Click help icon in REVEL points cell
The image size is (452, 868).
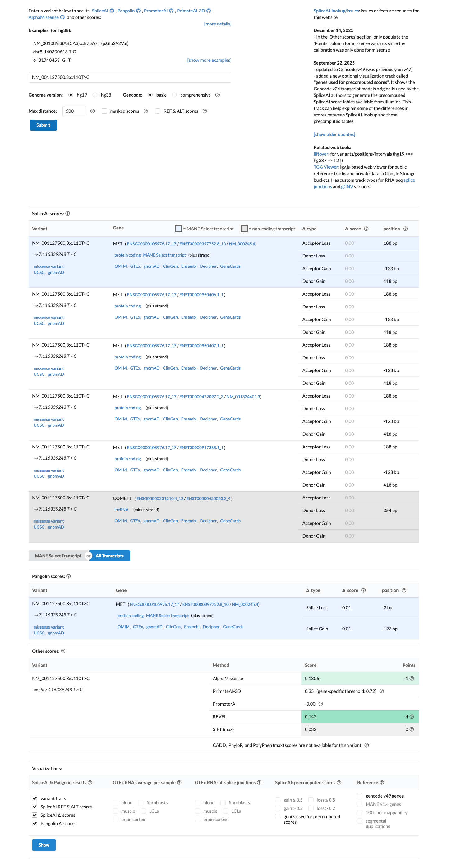tap(412, 717)
